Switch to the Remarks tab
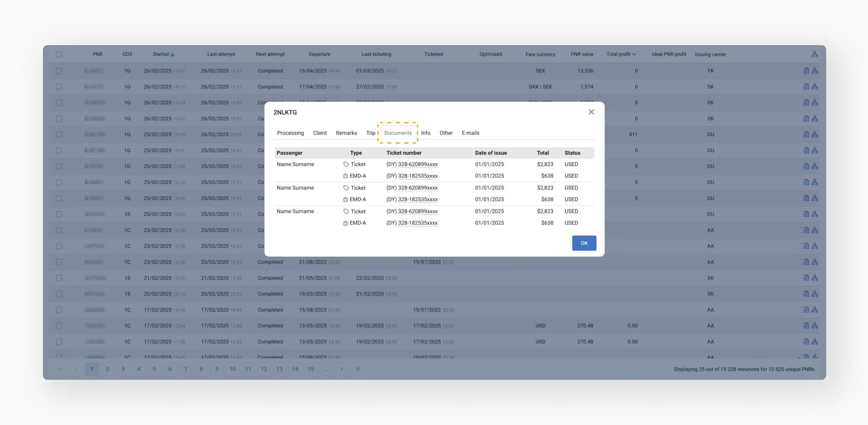This screenshot has width=868, height=425. pyautogui.click(x=346, y=133)
